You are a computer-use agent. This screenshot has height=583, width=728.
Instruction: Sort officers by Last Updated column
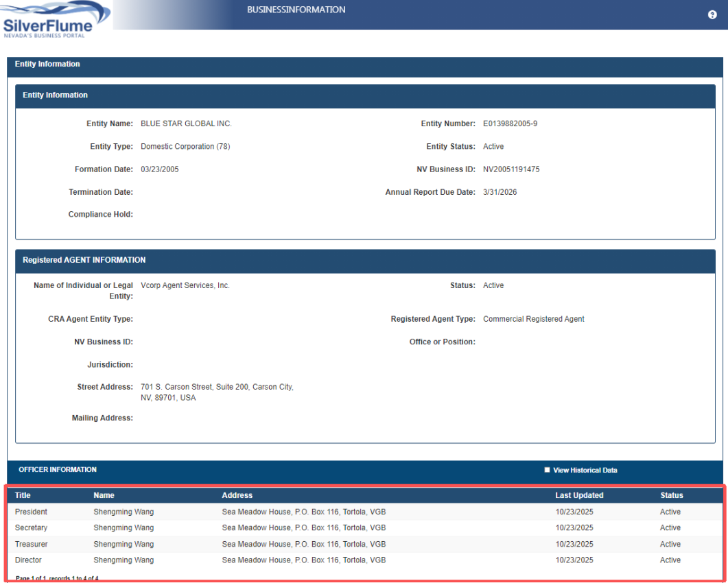[x=579, y=495]
